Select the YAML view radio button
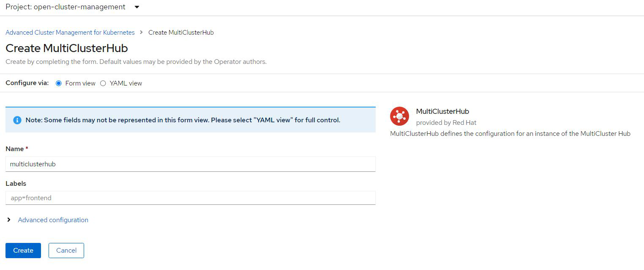 coord(103,83)
